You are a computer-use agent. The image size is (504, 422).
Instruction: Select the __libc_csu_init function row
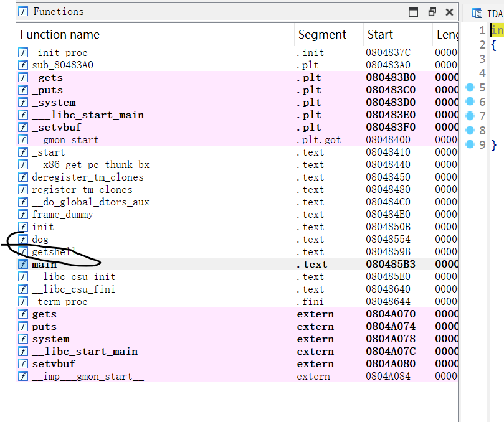[73, 277]
